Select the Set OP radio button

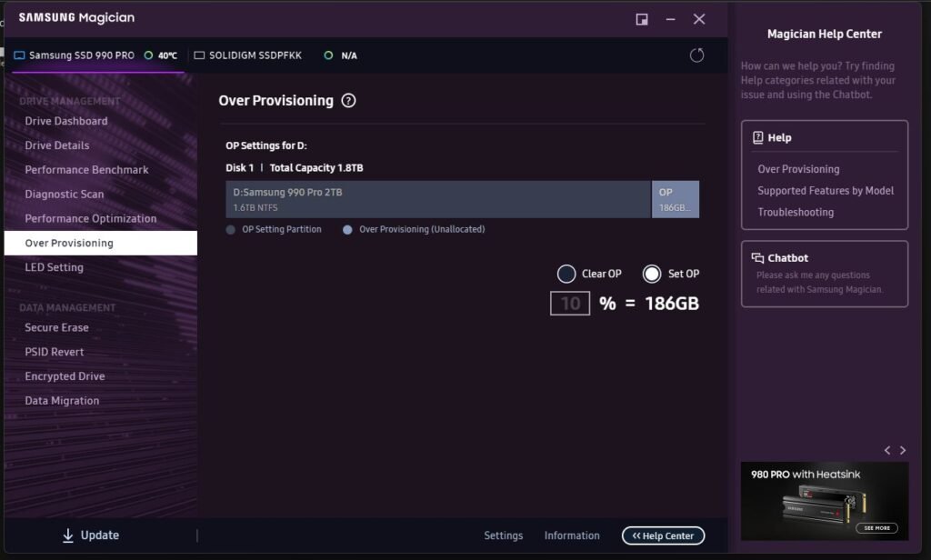[651, 274]
